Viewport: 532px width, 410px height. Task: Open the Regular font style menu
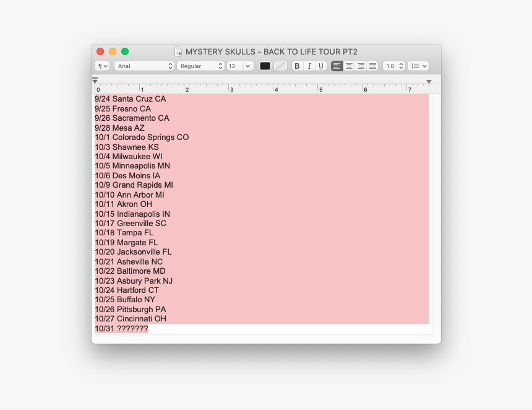200,66
